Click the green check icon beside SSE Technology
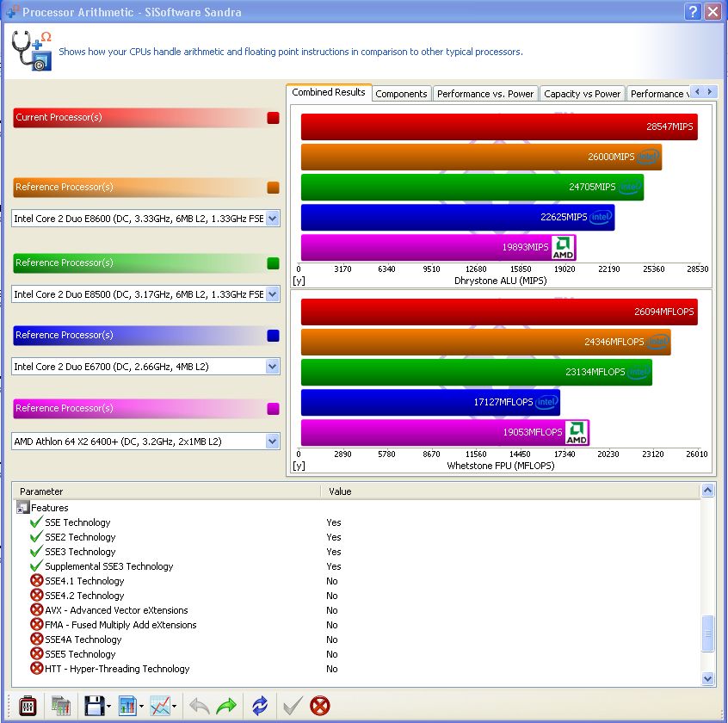The height and width of the screenshot is (723, 728). pyautogui.click(x=36, y=522)
